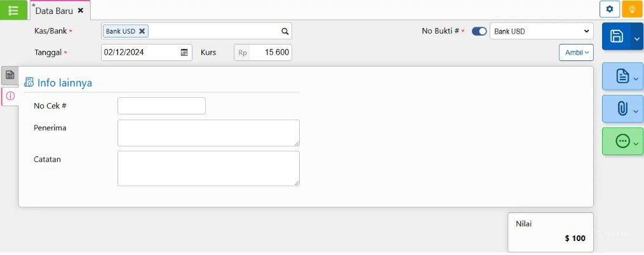Remove the Bank USD tag
The image size is (644, 255).
point(142,31)
